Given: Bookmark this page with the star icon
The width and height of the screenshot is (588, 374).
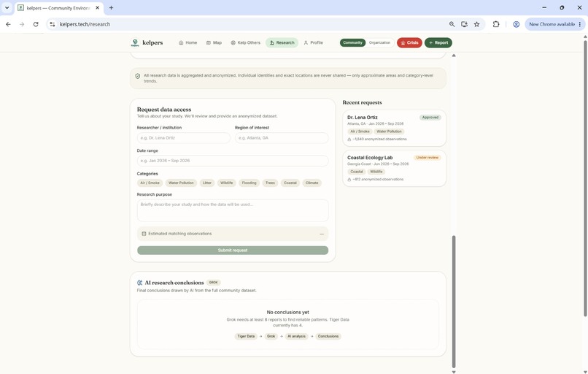Looking at the screenshot, I should tap(476, 24).
